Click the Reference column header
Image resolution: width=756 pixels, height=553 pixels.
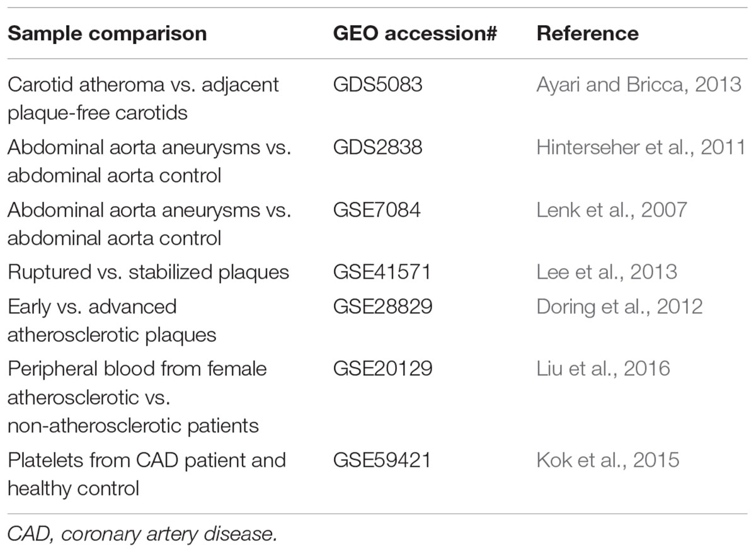588,33
